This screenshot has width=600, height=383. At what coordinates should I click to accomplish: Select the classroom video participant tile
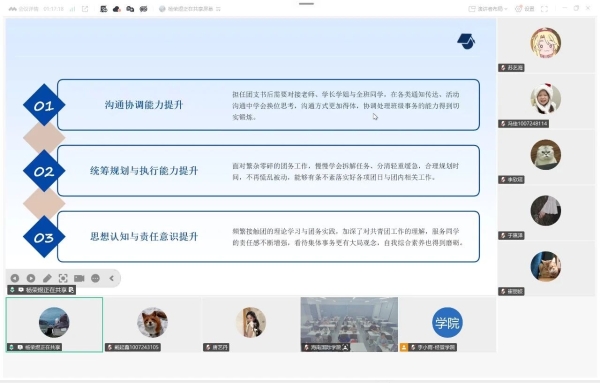click(349, 324)
